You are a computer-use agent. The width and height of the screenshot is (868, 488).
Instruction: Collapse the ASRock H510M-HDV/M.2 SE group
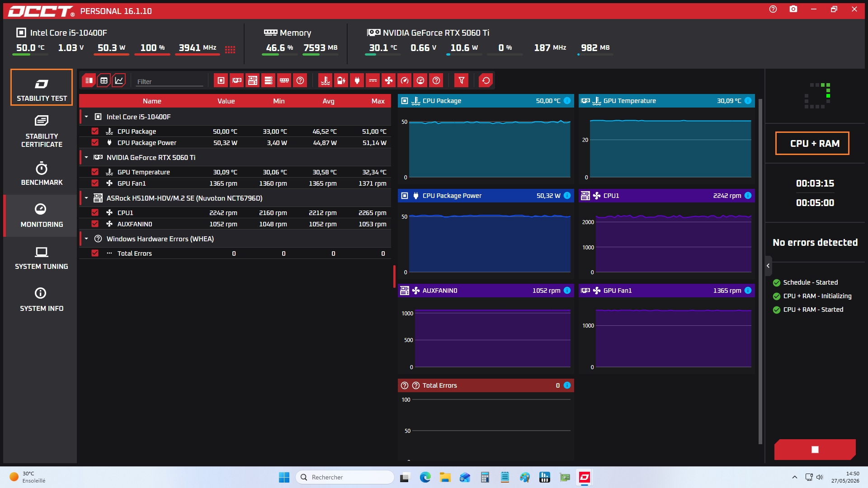86,198
